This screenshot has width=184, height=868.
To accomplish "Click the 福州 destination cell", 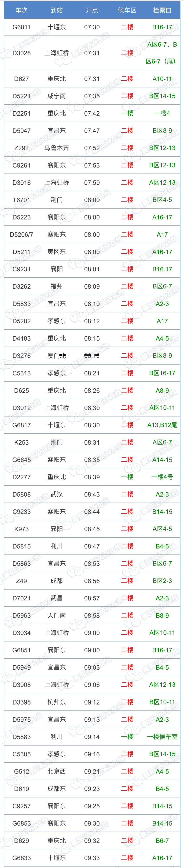I will pyautogui.click(x=57, y=286).
